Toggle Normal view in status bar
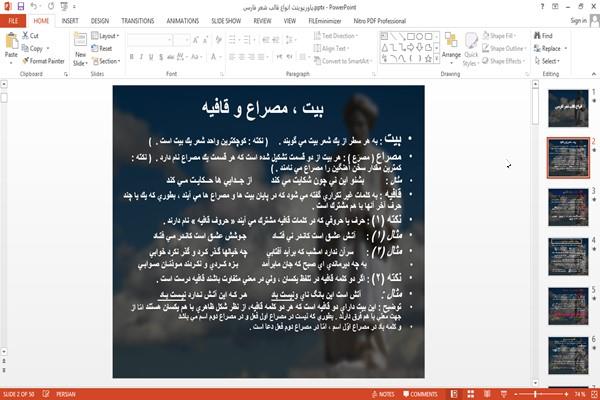Screen dimensions: 600x400 coord(454,394)
